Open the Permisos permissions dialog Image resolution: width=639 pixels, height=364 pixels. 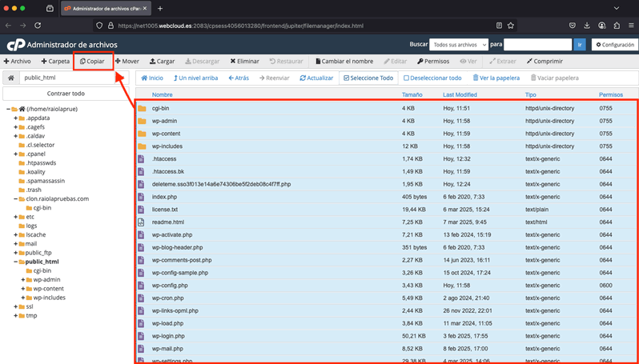point(433,62)
